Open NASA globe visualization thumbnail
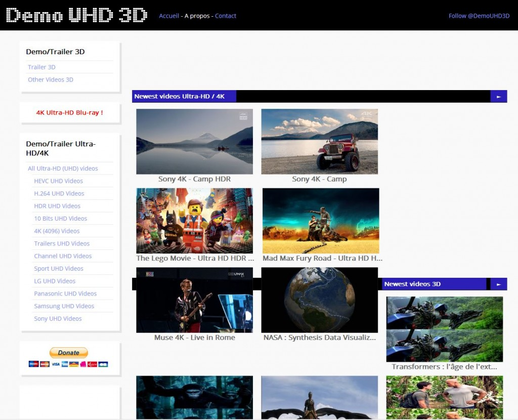This screenshot has height=420, width=518. pyautogui.click(x=320, y=300)
